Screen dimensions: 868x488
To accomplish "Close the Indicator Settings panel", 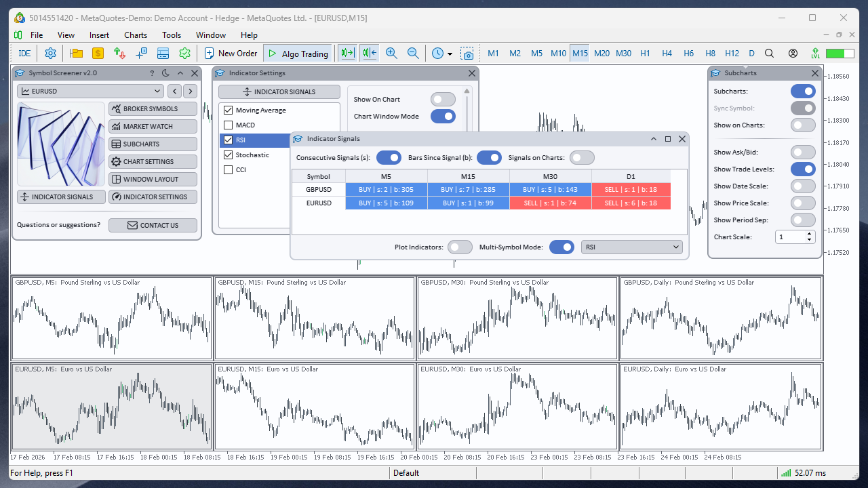I will (472, 73).
